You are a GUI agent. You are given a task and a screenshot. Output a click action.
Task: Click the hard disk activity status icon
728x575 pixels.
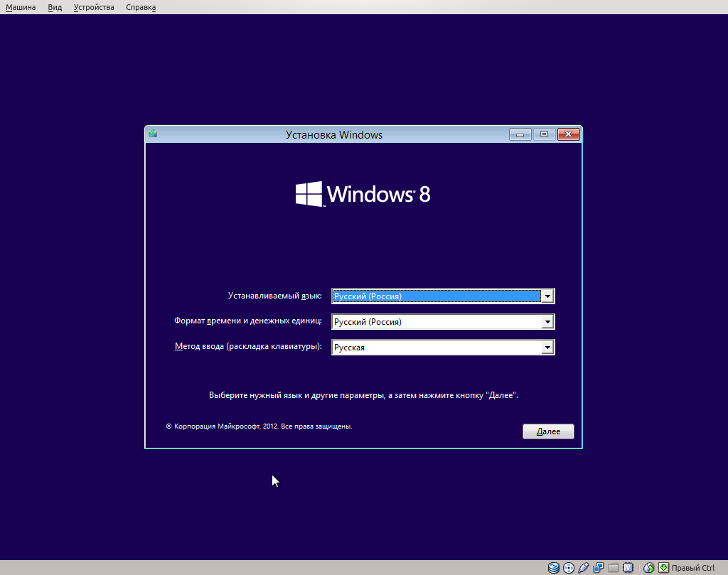tap(553, 567)
